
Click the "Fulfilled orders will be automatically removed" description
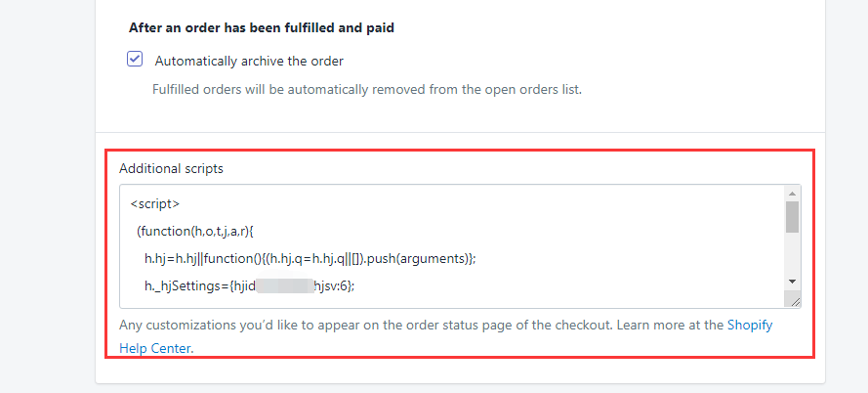point(366,90)
